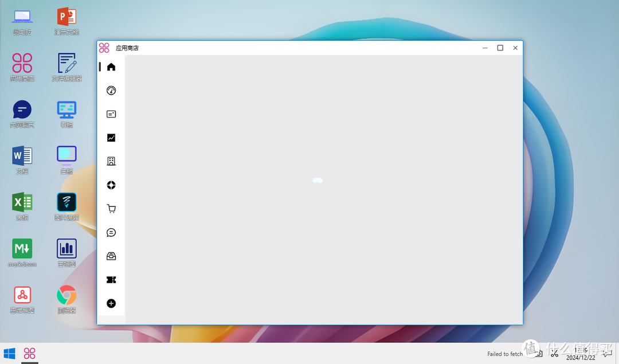Open the Home section in app store sidebar
The width and height of the screenshot is (619, 364).
[111, 67]
